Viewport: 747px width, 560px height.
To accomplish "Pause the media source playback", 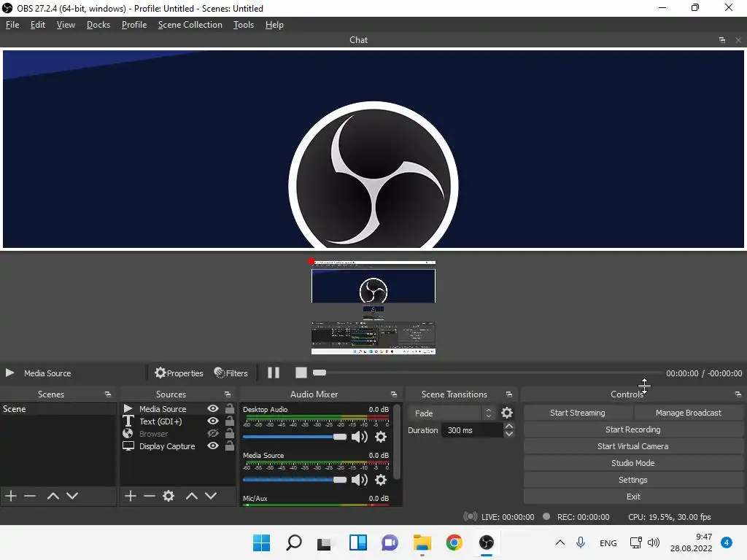I will (x=274, y=373).
